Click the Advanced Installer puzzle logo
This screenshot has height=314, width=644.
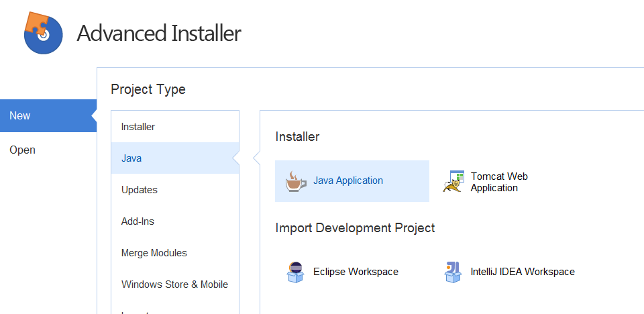43,33
